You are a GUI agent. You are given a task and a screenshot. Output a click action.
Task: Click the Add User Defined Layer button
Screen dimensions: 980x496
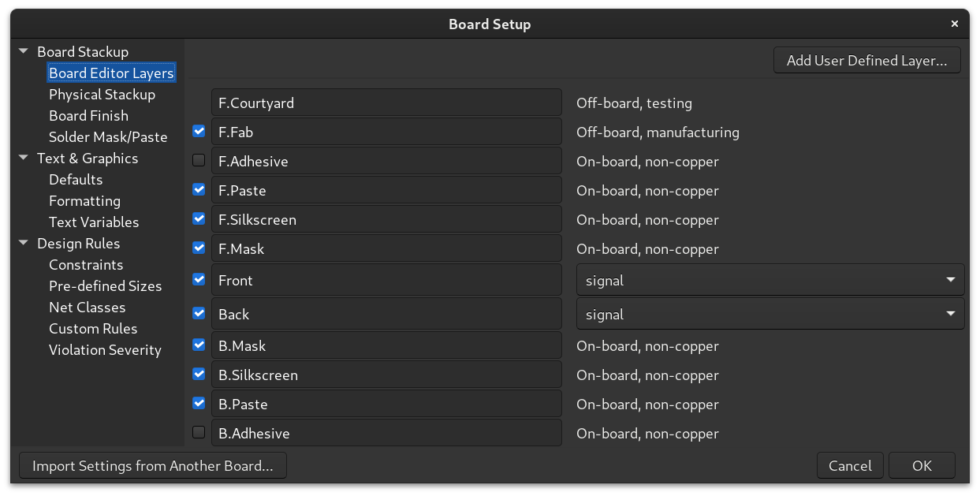pos(866,59)
